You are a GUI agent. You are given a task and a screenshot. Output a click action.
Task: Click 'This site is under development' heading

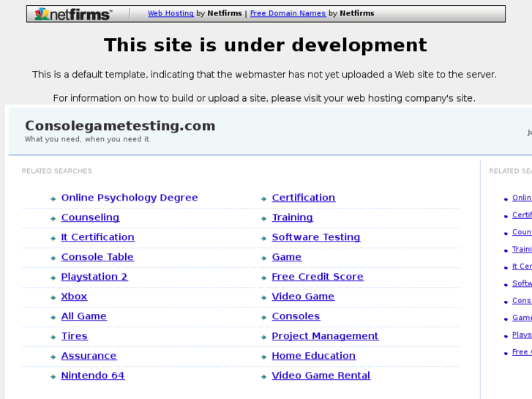[x=266, y=45]
